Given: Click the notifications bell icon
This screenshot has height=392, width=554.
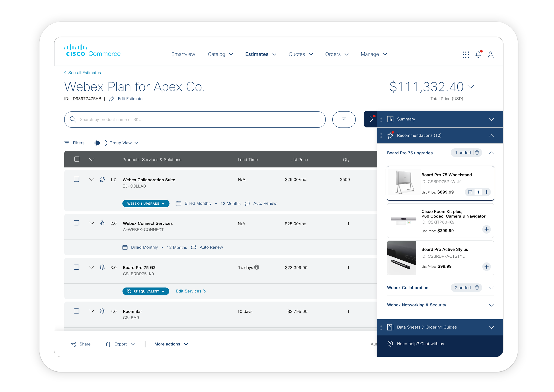Looking at the screenshot, I should [x=478, y=55].
